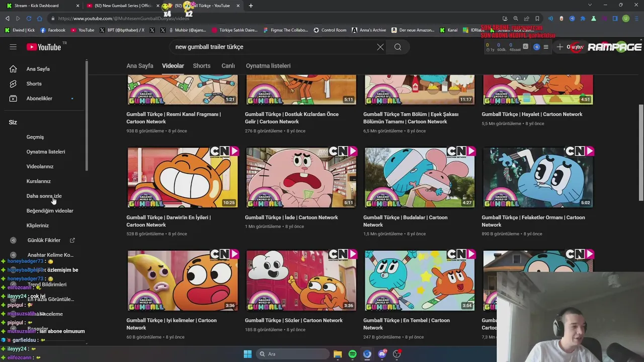Open the Sözler video thumbnail
644x362 pixels.
[x=301, y=280]
